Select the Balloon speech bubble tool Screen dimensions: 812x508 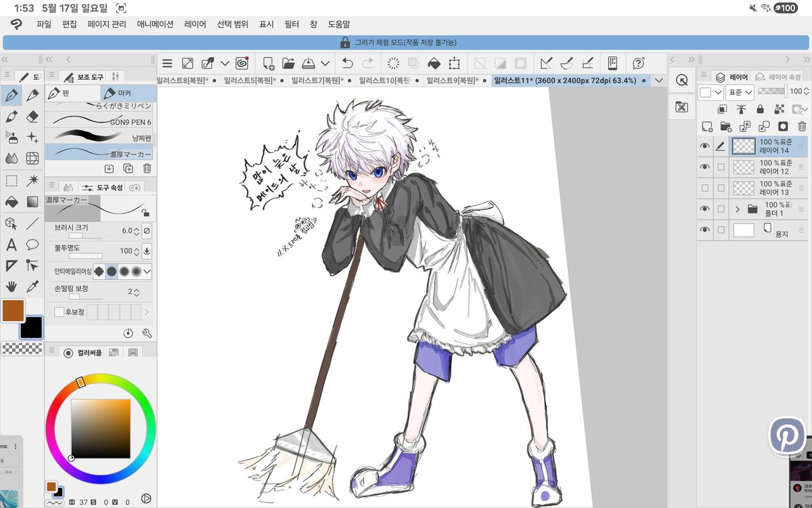[32, 245]
